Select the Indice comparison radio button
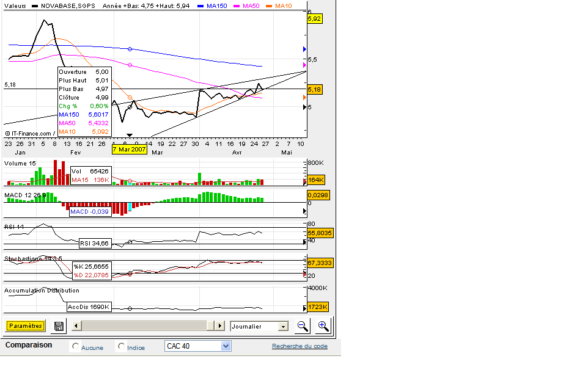 point(121,346)
